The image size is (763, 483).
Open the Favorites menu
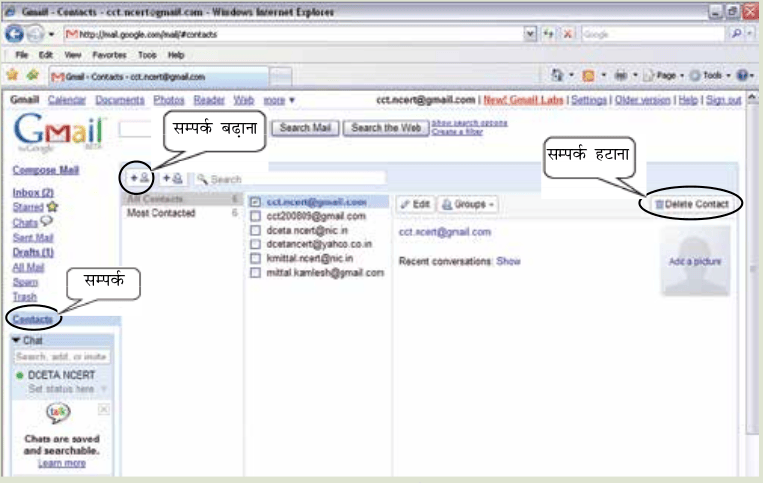tap(109, 55)
